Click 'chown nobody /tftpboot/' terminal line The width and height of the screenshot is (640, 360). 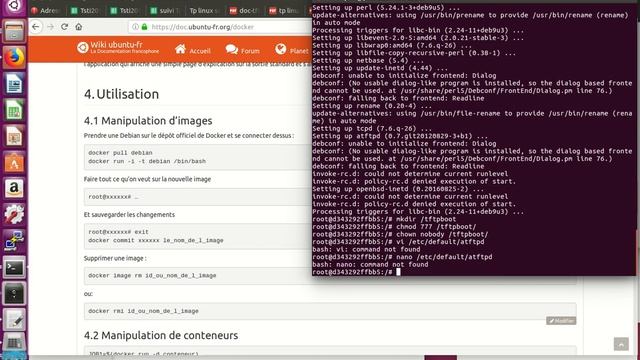[x=400, y=234]
